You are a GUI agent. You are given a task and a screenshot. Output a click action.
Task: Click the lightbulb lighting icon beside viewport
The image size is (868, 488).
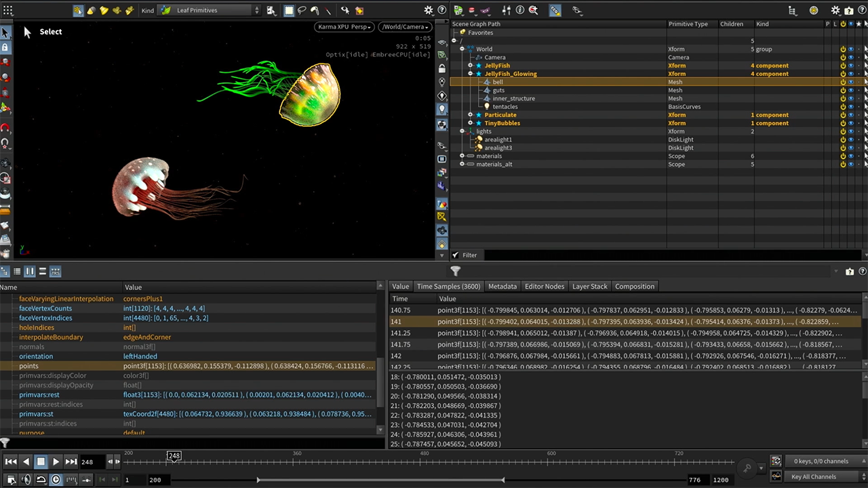point(442,109)
